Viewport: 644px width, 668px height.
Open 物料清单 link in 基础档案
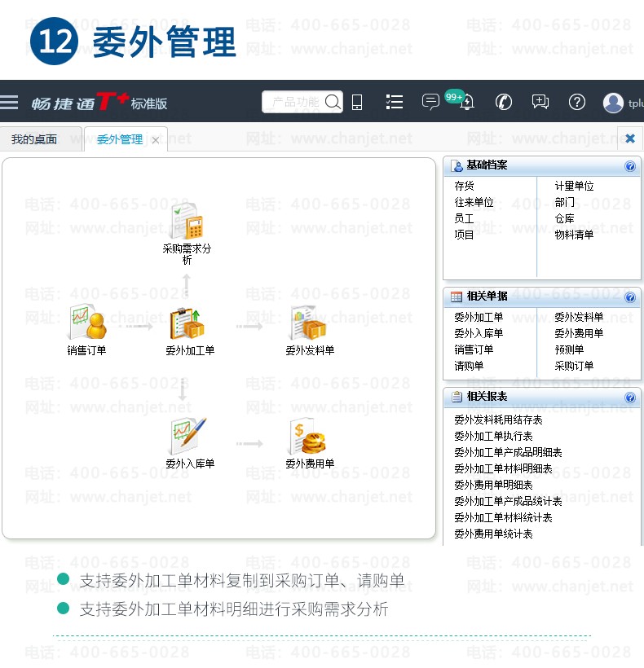[574, 235]
